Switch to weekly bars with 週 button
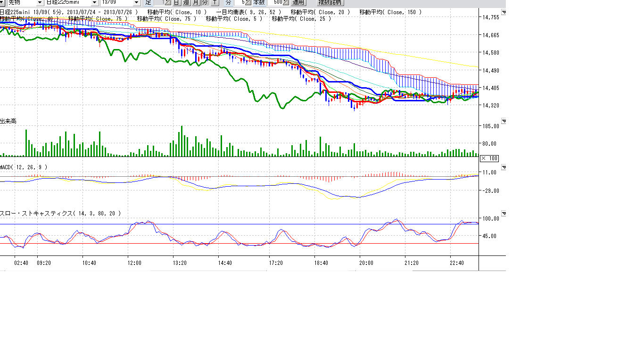This screenshot has width=644, height=362. click(186, 2)
